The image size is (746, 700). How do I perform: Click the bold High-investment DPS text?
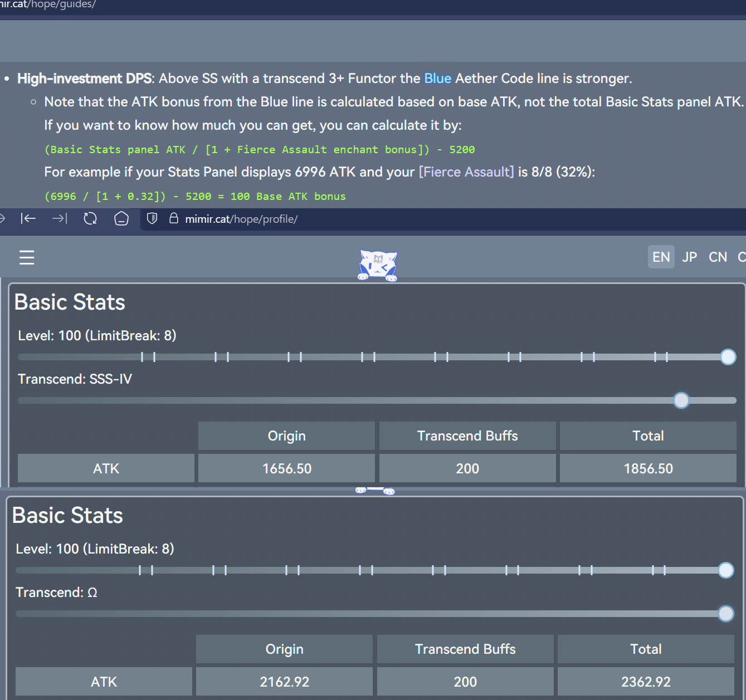point(84,79)
